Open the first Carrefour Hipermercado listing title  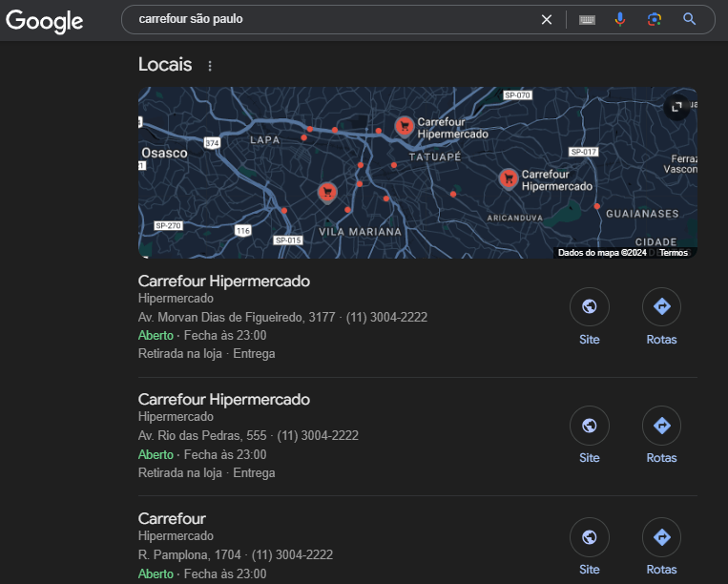click(224, 282)
